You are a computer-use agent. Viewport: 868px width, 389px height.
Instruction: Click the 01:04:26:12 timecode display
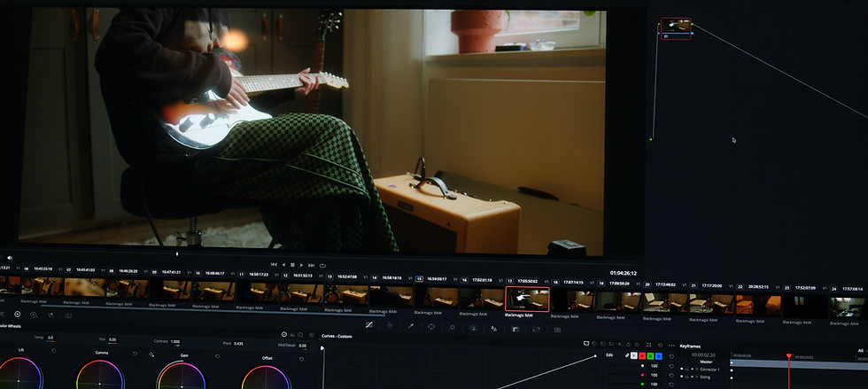[623, 273]
